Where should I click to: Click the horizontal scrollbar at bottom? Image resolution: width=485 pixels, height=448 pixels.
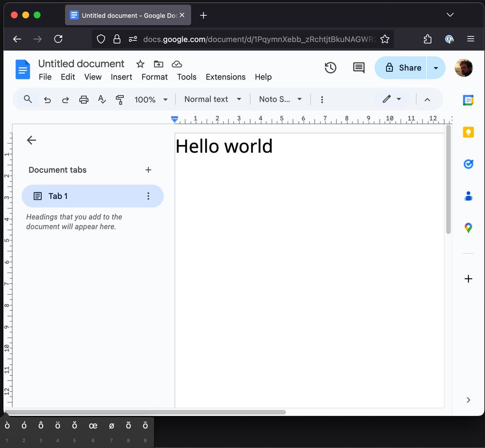[145, 412]
